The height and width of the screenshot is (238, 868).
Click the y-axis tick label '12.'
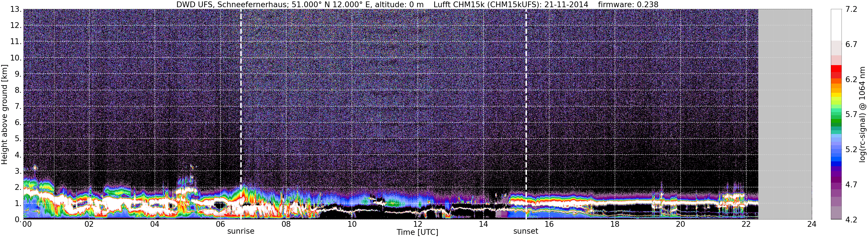click(x=16, y=25)
